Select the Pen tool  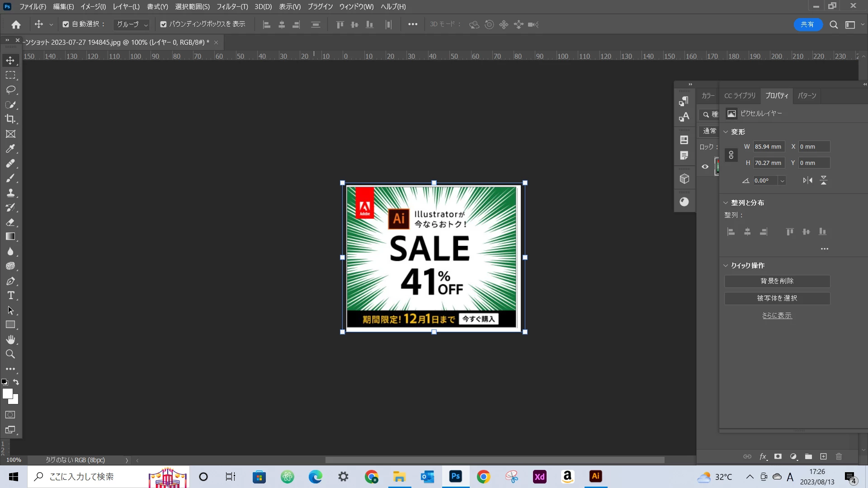10,281
